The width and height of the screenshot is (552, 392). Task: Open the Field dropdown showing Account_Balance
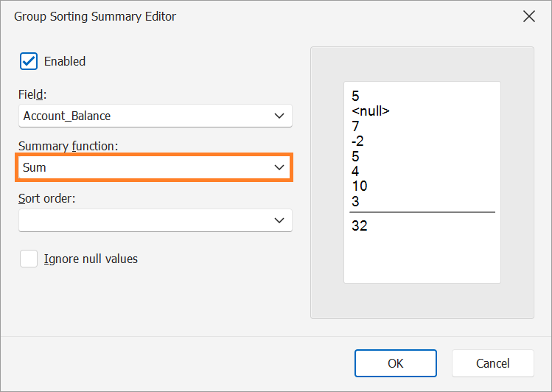156,116
